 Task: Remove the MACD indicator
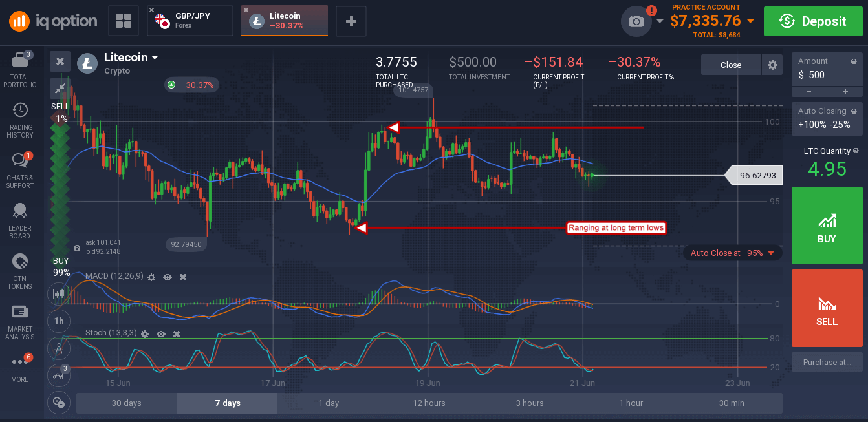[x=183, y=277]
